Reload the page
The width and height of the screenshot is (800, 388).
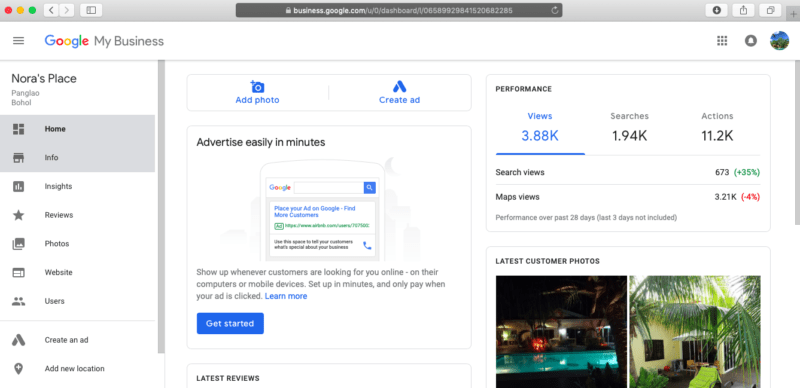pos(555,10)
